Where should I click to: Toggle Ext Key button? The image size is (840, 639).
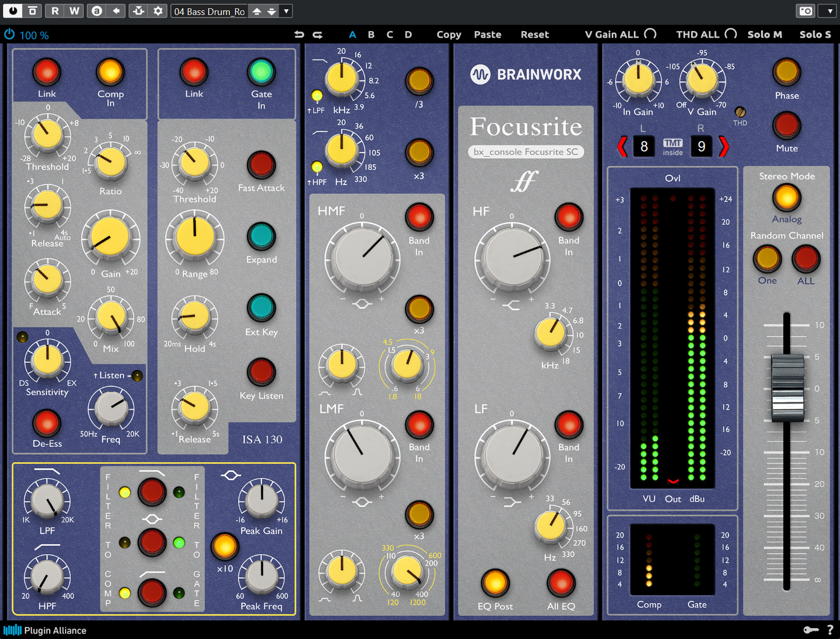click(261, 308)
